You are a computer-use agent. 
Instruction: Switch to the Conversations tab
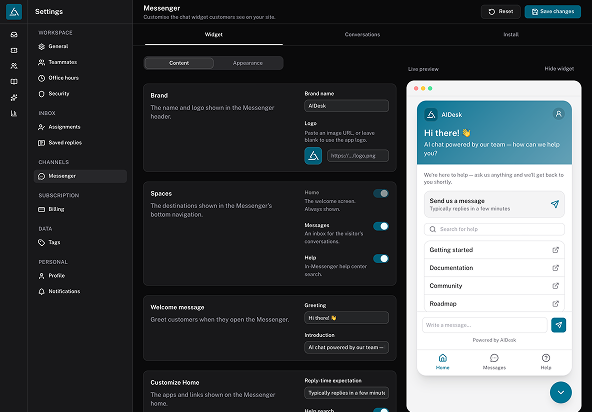[362, 35]
